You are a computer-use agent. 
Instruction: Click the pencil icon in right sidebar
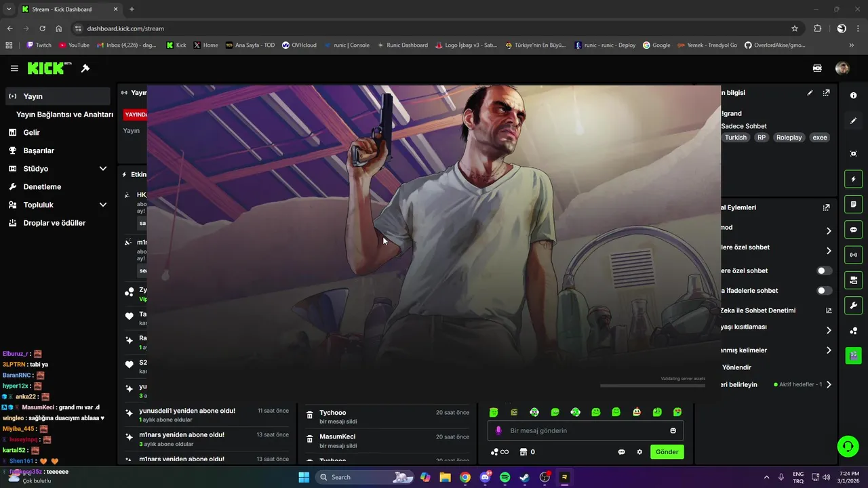click(853, 121)
